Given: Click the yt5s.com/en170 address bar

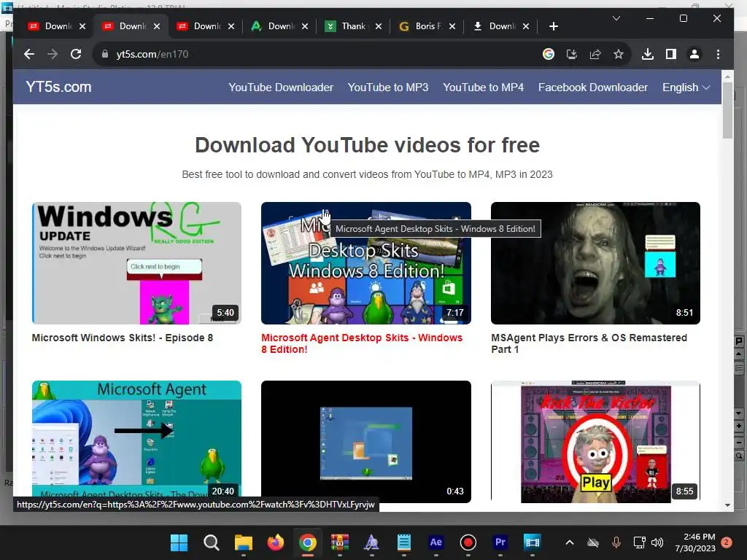Looking at the screenshot, I should (314, 54).
